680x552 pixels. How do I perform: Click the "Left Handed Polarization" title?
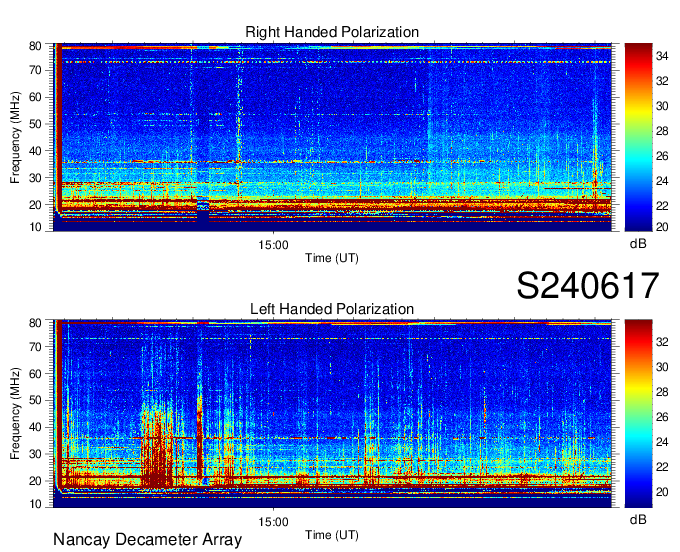332,309
